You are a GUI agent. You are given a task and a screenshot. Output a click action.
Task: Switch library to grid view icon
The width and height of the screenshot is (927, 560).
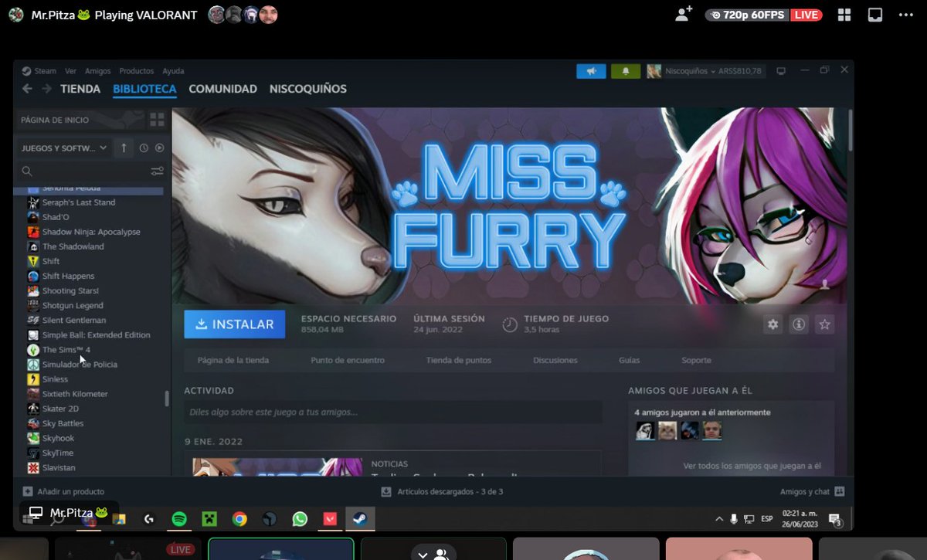coord(157,120)
